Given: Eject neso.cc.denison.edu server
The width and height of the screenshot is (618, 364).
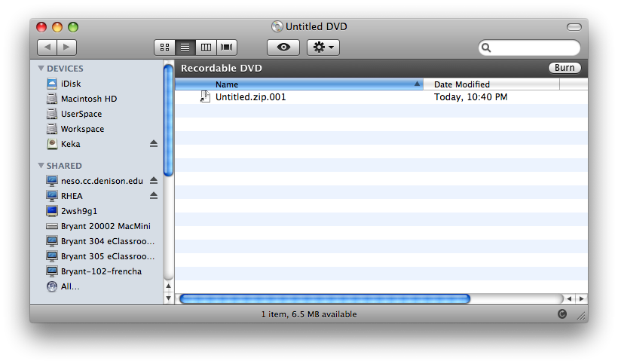Looking at the screenshot, I should pyautogui.click(x=154, y=181).
